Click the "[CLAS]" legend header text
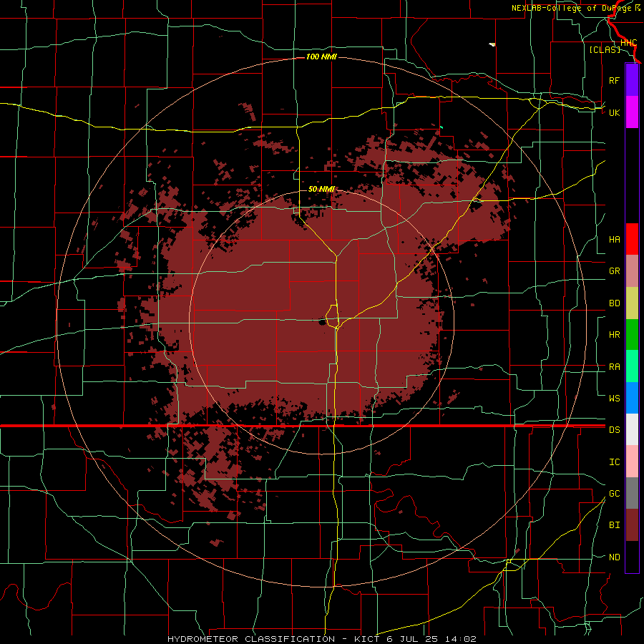Screen dimensions: 644x644 (x=605, y=49)
